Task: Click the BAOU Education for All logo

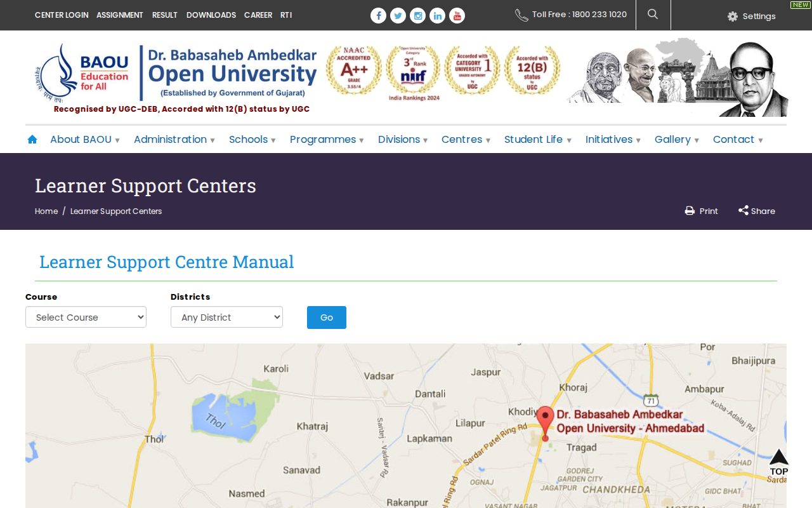Action: (x=82, y=73)
